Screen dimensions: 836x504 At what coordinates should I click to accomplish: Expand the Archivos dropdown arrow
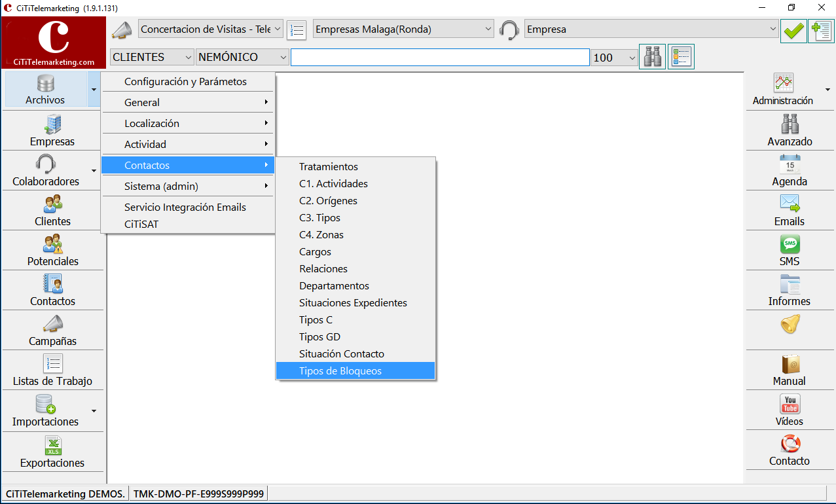coord(94,90)
